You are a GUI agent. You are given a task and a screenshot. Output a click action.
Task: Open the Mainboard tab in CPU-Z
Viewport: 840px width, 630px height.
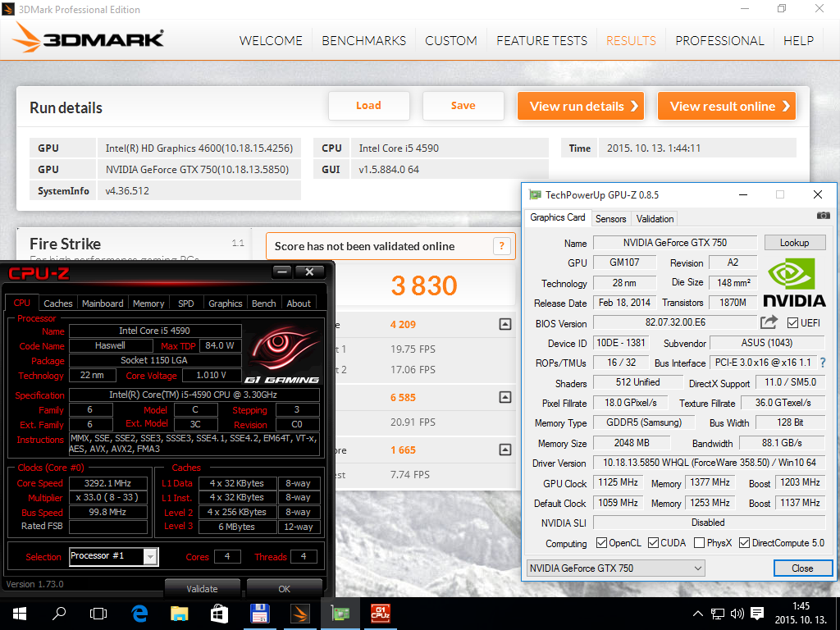click(x=103, y=304)
